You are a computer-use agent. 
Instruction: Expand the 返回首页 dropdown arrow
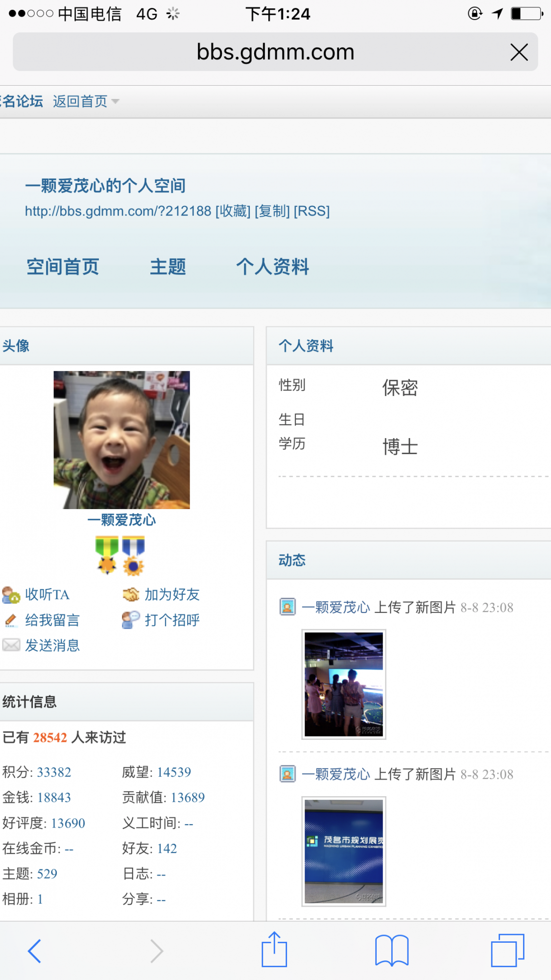(x=116, y=101)
